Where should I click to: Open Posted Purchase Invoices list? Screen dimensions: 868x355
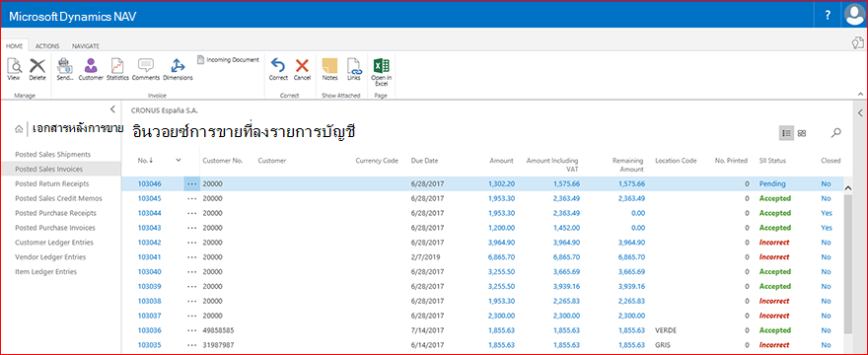pos(55,228)
